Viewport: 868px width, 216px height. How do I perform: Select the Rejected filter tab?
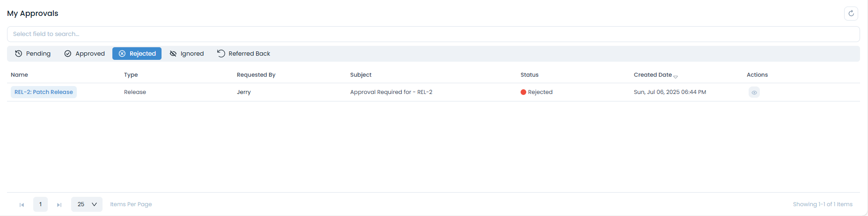tap(137, 54)
